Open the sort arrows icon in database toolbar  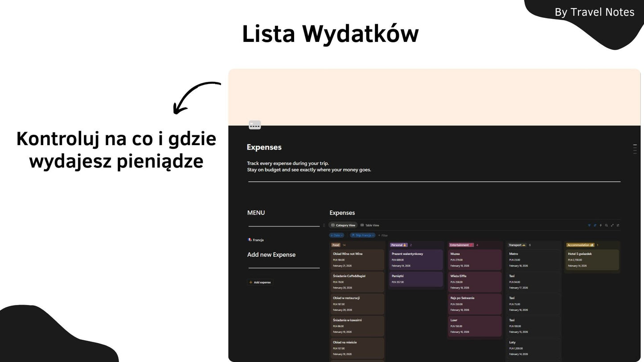595,225
